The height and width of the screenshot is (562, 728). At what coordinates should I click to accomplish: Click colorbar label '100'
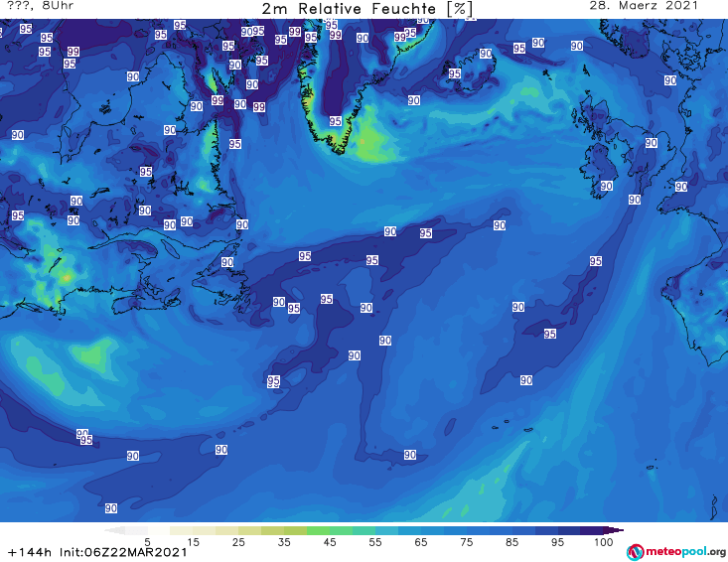point(604,542)
